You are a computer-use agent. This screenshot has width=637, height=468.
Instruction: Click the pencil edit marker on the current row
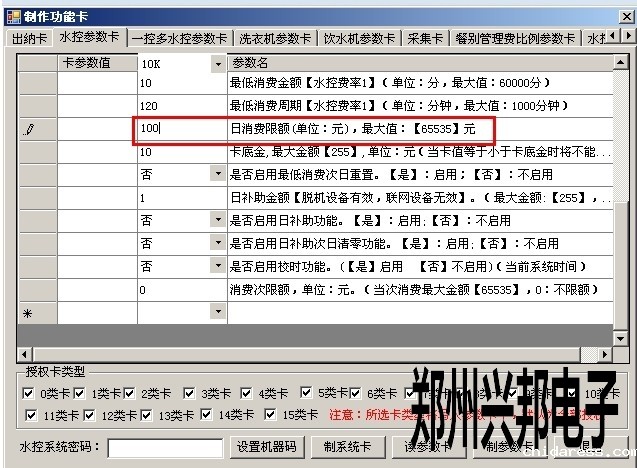tap(29, 129)
